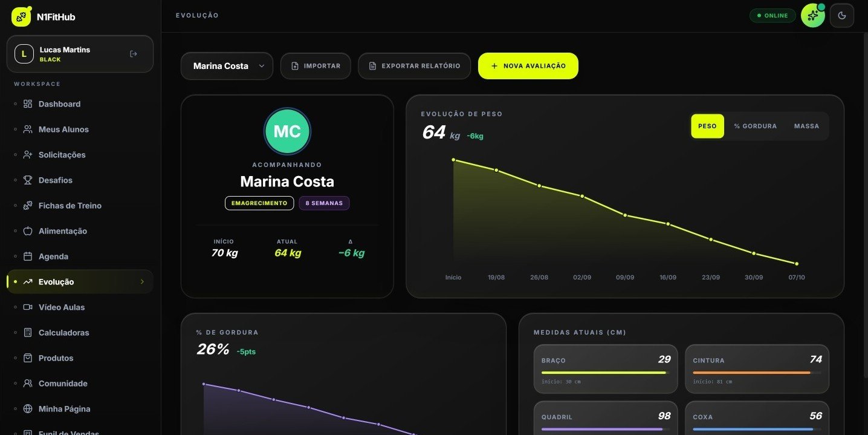Click the 07/10 data point on the weight chart

[x=797, y=264]
